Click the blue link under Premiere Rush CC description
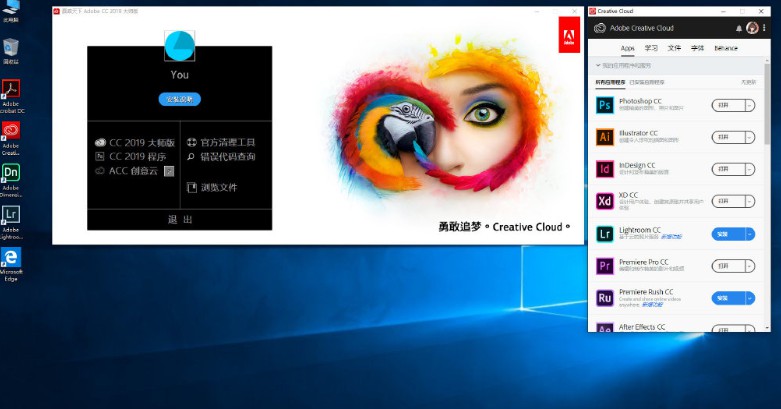This screenshot has height=409, width=781. pyautogui.click(x=652, y=304)
